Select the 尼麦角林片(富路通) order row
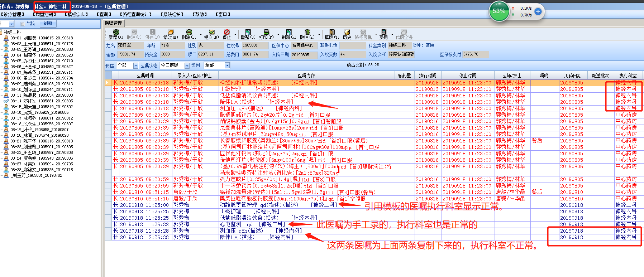 (x=374, y=128)
